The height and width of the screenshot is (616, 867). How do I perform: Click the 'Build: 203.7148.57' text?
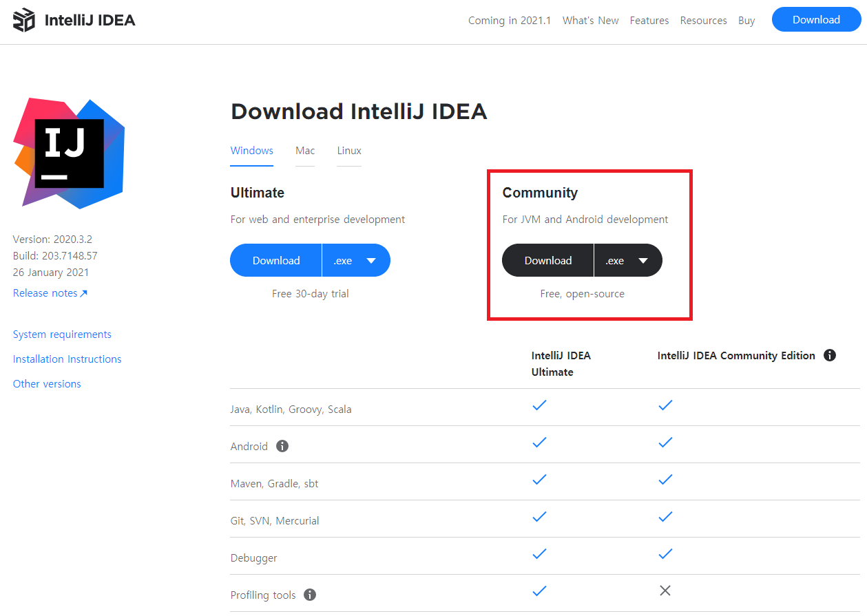(55, 256)
